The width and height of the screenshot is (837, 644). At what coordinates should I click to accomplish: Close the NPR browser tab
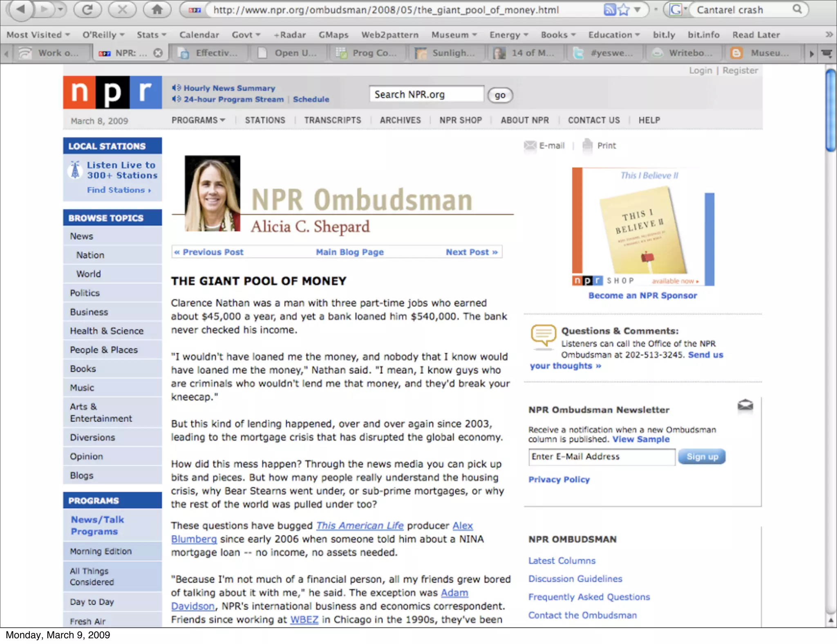coord(158,53)
